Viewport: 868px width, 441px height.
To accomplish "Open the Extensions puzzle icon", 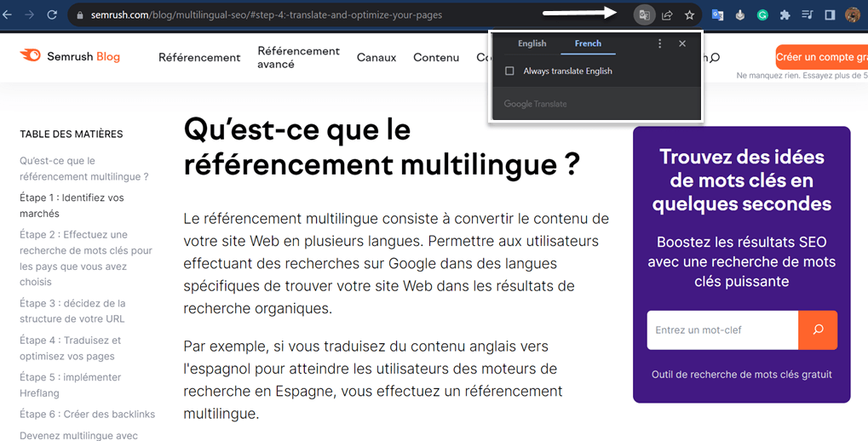I will [785, 15].
